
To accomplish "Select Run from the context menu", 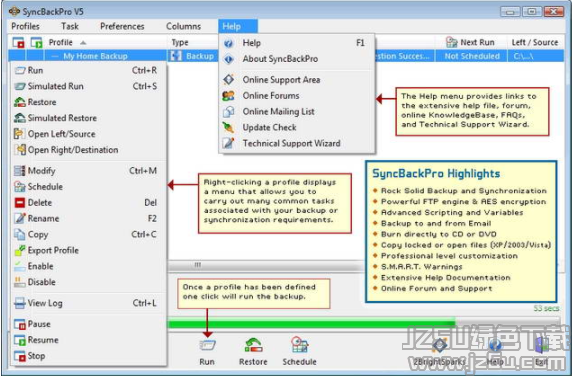I will click(89, 70).
